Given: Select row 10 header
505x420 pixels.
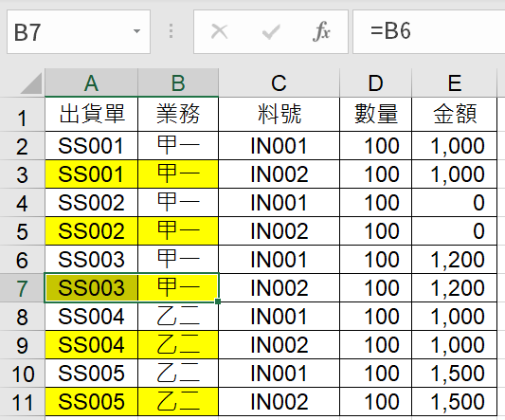Looking at the screenshot, I should (22, 373).
